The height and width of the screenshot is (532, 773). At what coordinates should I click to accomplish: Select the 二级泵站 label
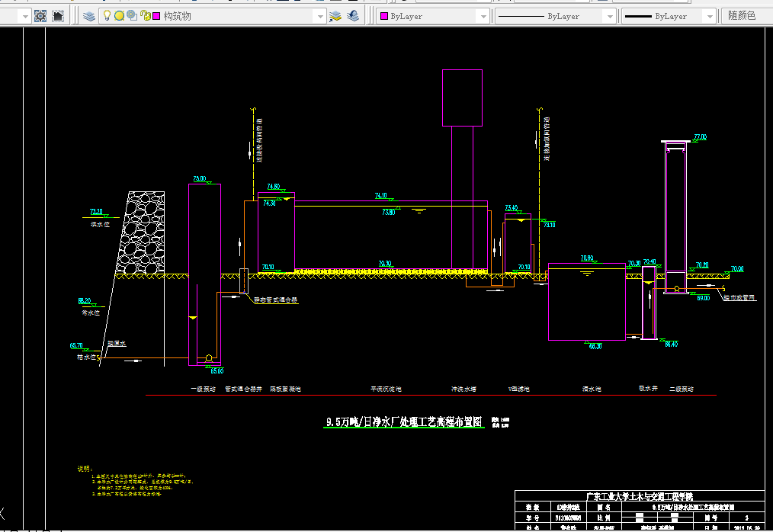[682, 389]
